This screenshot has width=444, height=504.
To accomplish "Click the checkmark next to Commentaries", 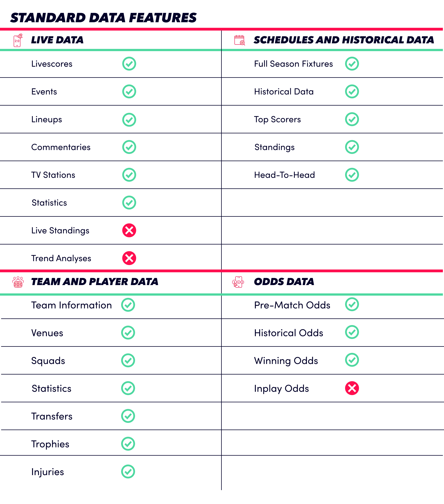I will pyautogui.click(x=129, y=147).
